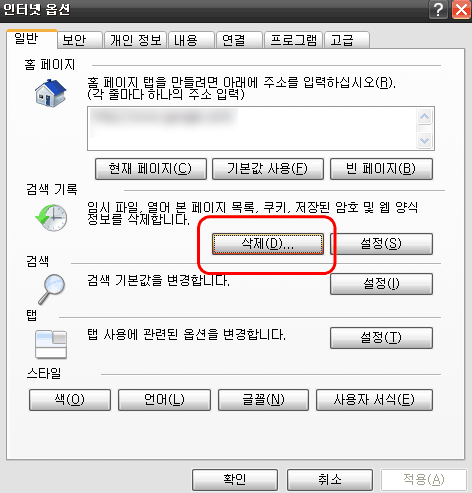472x493 pixels.
Task: Click home page list scroll down arrow
Action: coord(424,140)
